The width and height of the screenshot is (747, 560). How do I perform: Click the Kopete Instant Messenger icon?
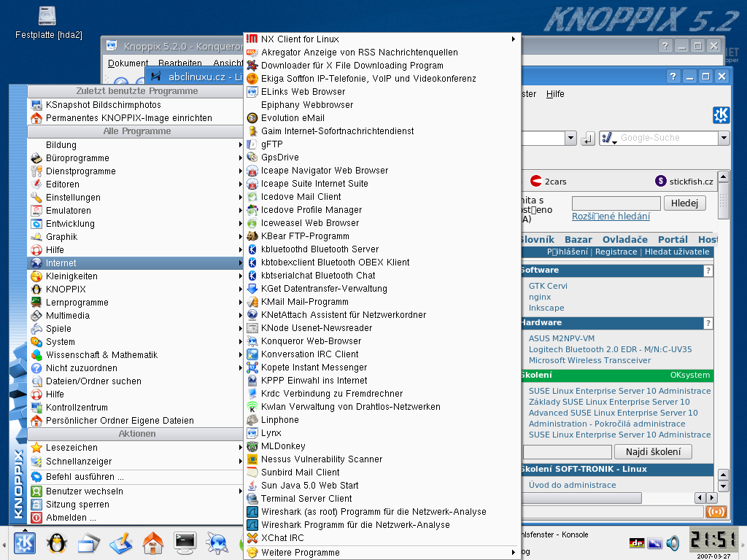[x=252, y=367]
